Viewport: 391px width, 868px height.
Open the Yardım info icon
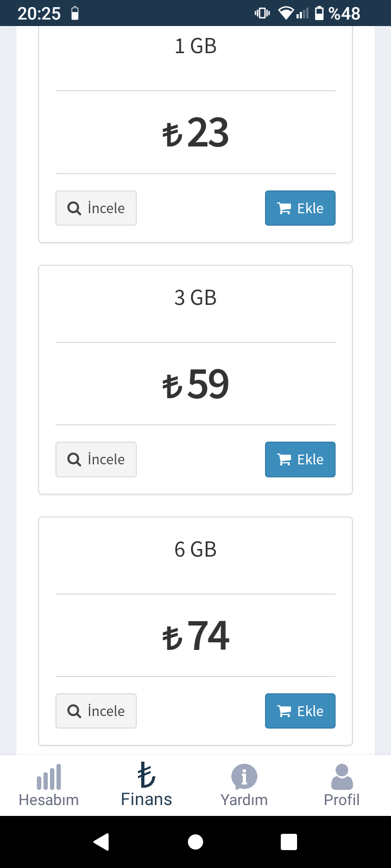(244, 777)
